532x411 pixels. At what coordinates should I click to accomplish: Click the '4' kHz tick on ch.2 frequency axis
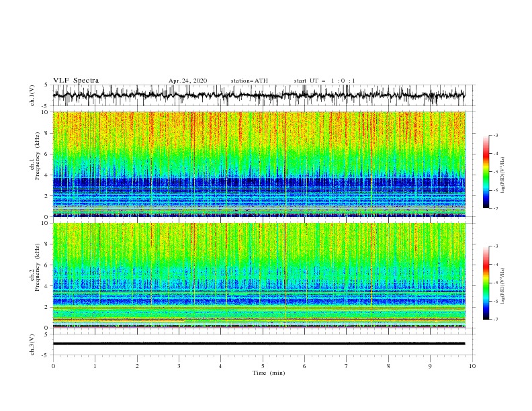click(47, 286)
